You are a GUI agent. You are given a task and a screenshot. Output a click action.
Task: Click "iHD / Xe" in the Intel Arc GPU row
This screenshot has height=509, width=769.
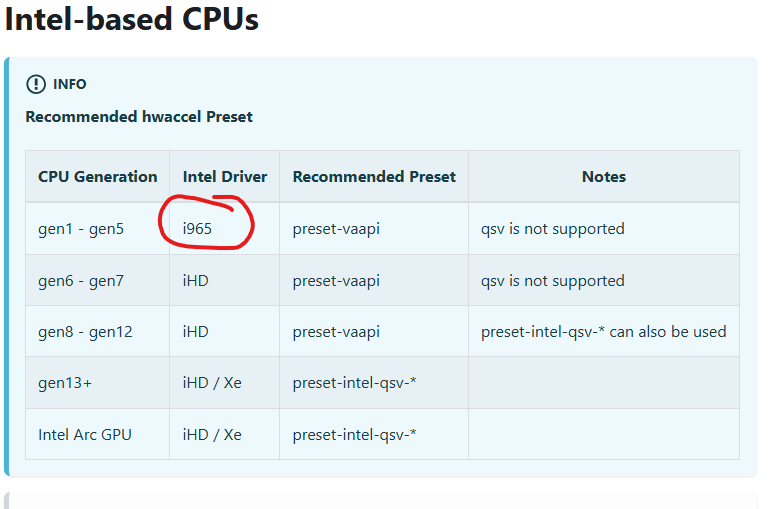click(212, 435)
